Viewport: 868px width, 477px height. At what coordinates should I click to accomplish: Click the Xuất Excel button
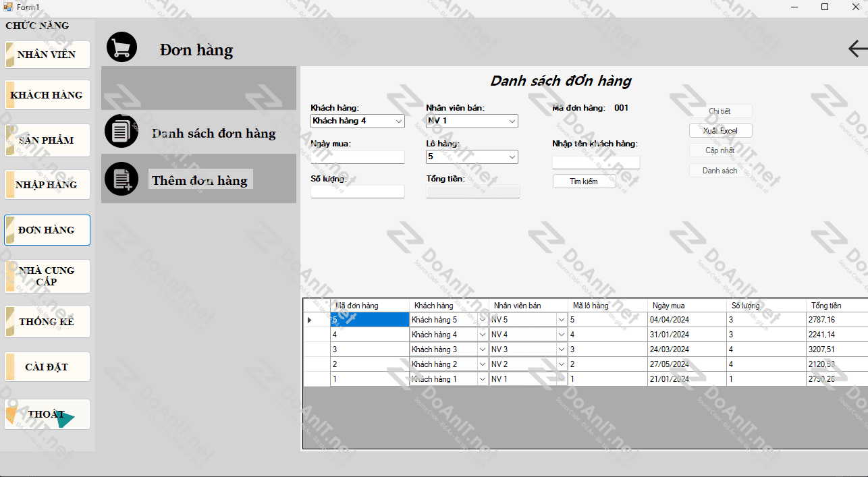[720, 131]
